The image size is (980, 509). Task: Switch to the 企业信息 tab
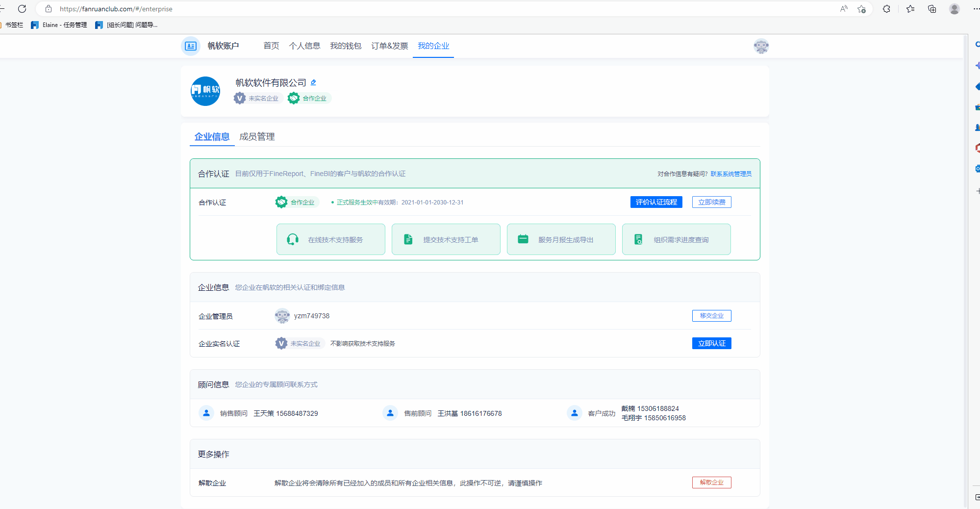point(212,137)
